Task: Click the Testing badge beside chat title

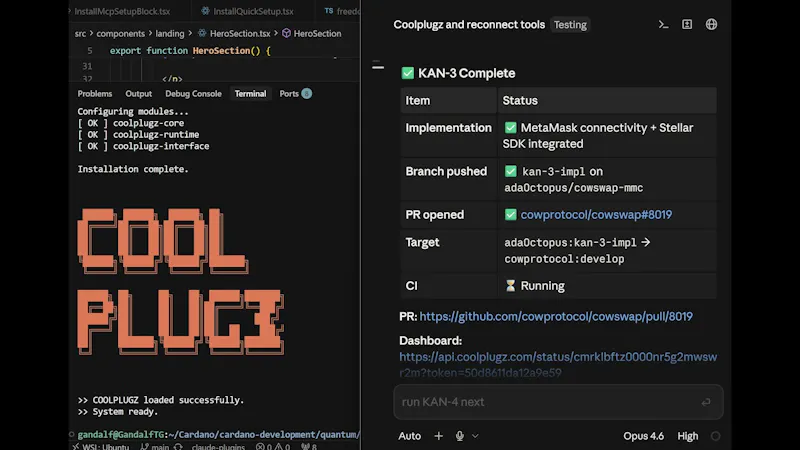Action: (x=570, y=24)
